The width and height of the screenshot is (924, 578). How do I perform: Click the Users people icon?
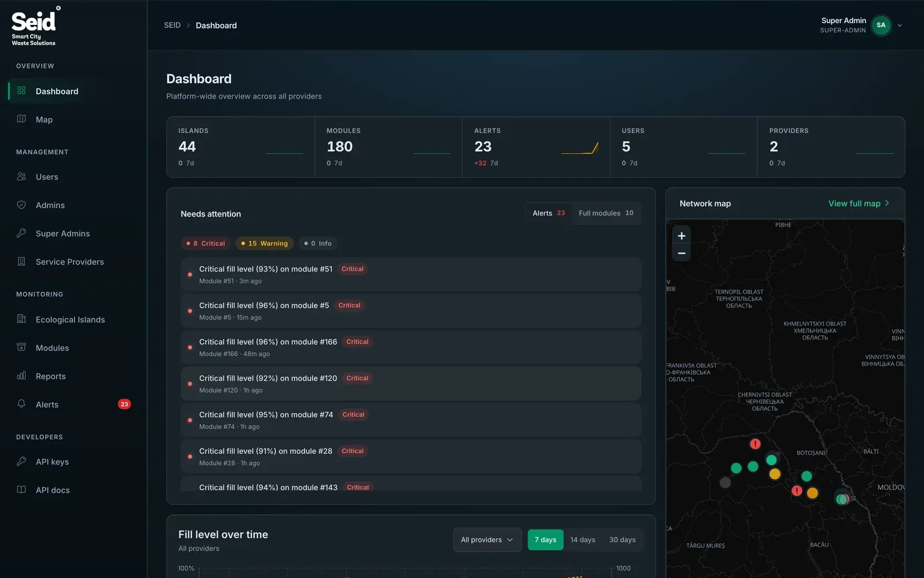(x=21, y=176)
